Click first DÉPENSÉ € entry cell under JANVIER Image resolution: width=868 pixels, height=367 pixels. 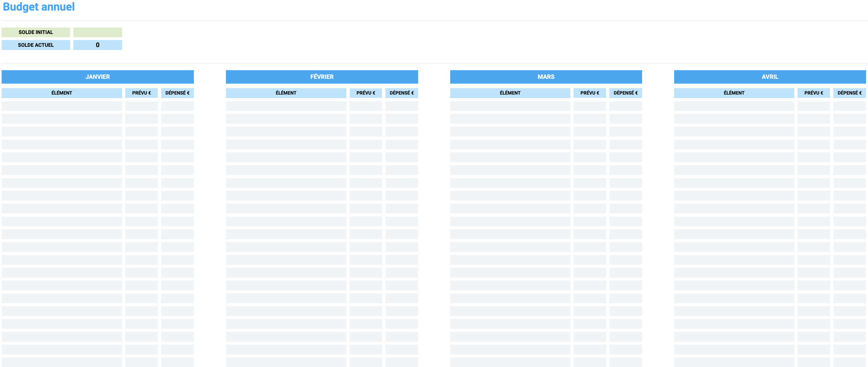point(178,106)
